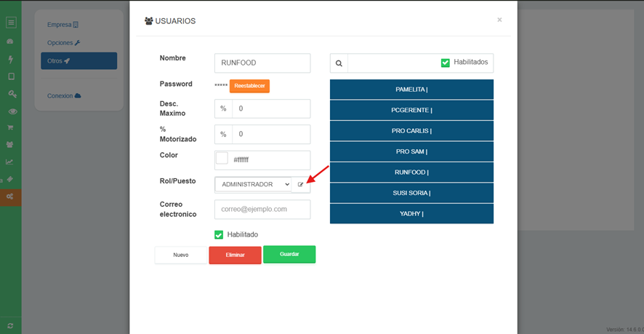The height and width of the screenshot is (334, 644).
Task: Select the Otros menu item
Action: 79,61
